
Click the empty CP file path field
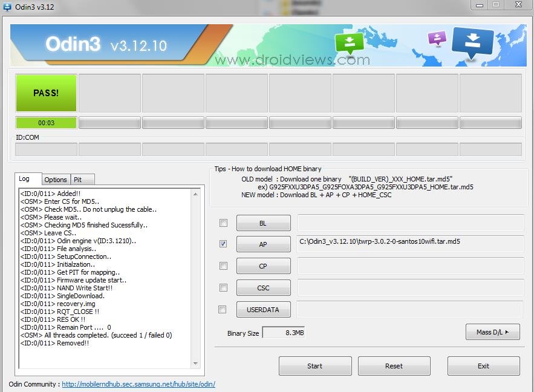click(x=411, y=266)
